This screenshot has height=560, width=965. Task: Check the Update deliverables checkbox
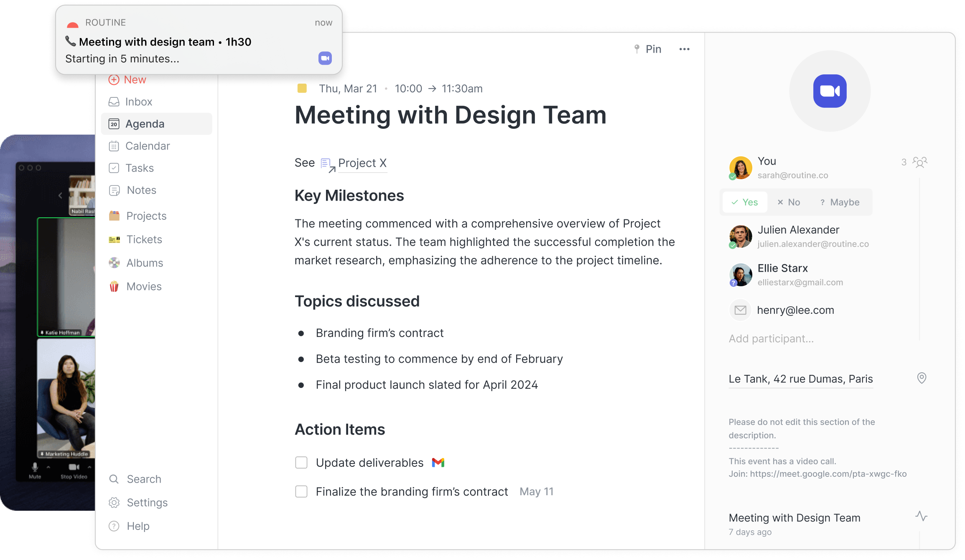click(x=301, y=463)
